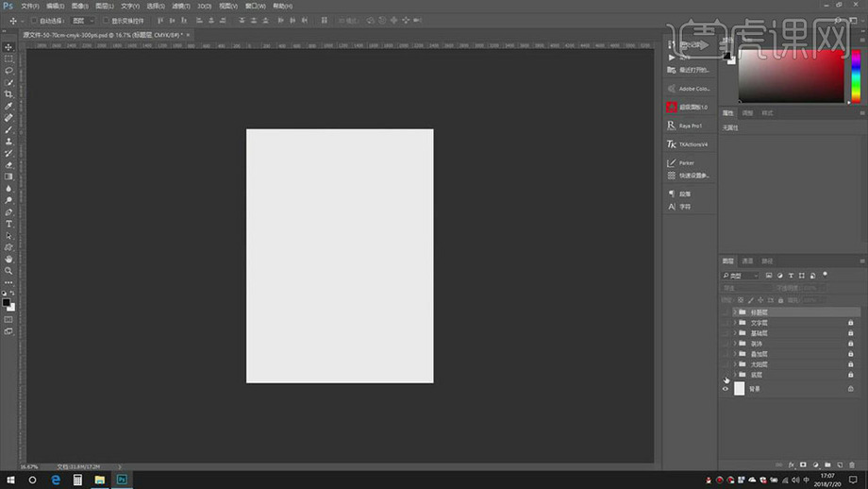Select the Crop tool
The width and height of the screenshot is (868, 489).
coord(8,94)
